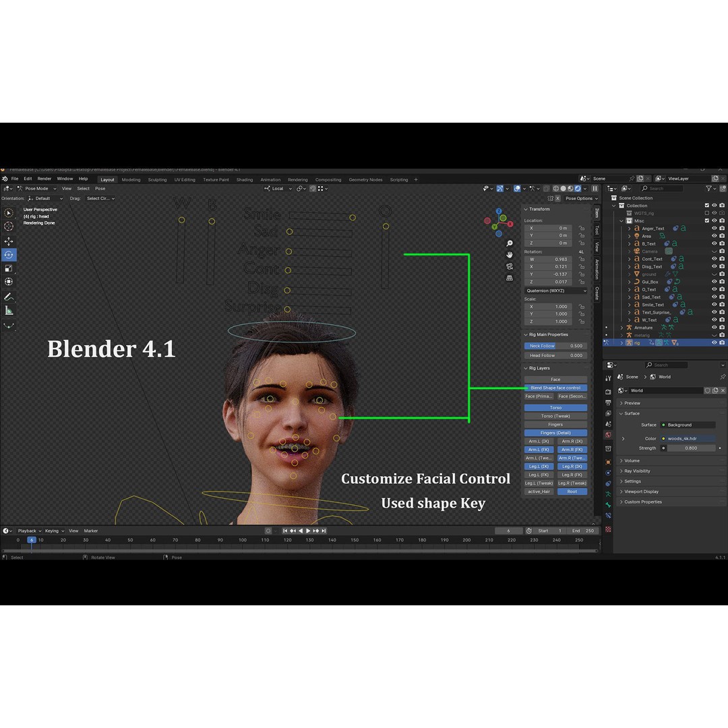Hide Gui_Box in the viewport

click(x=715, y=282)
